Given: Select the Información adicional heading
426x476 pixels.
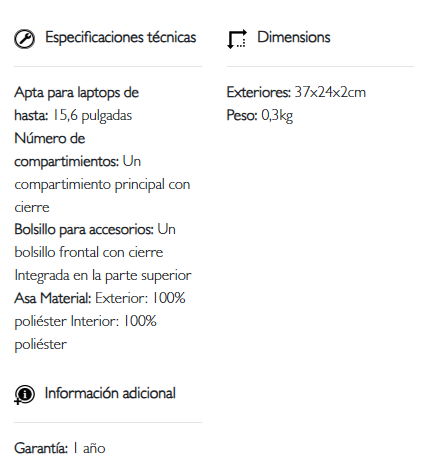Looking at the screenshot, I should pyautogui.click(x=110, y=393).
